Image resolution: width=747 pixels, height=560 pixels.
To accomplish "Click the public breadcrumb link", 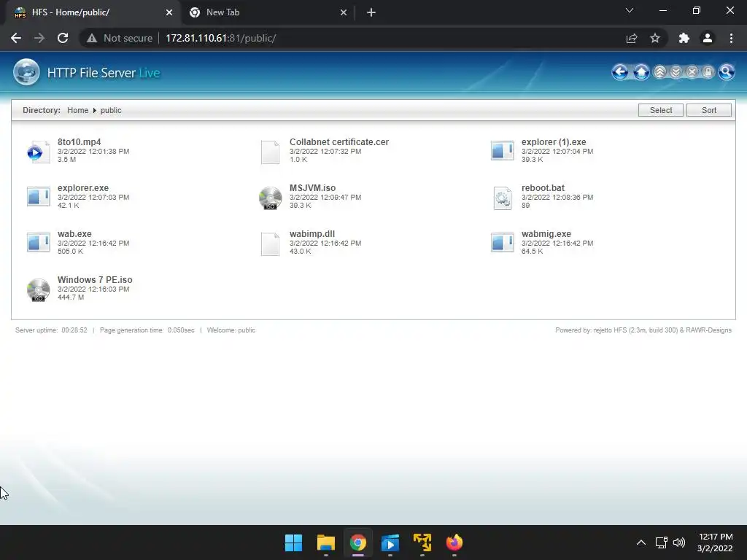I will coord(111,110).
